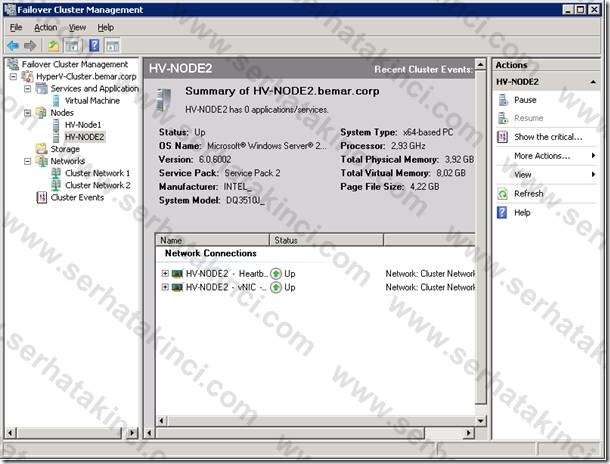Click the summary pane scroll up arrow
610x464 pixels.
pyautogui.click(x=481, y=64)
